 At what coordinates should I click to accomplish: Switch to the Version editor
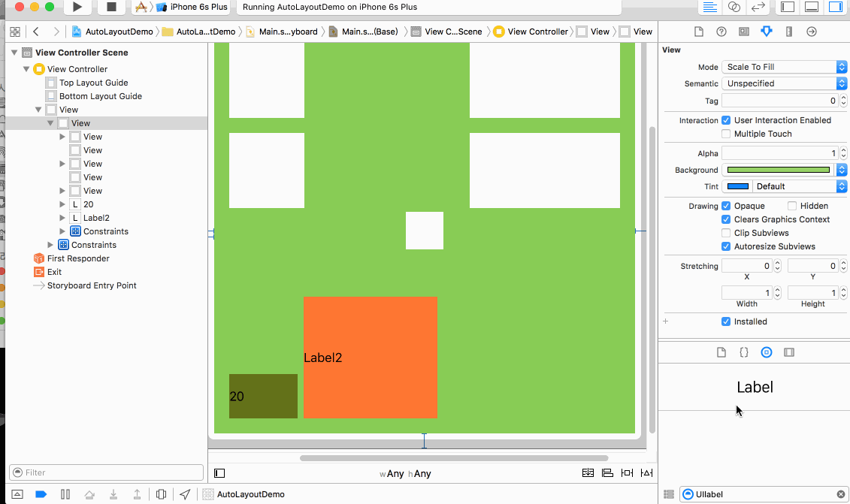tap(758, 7)
